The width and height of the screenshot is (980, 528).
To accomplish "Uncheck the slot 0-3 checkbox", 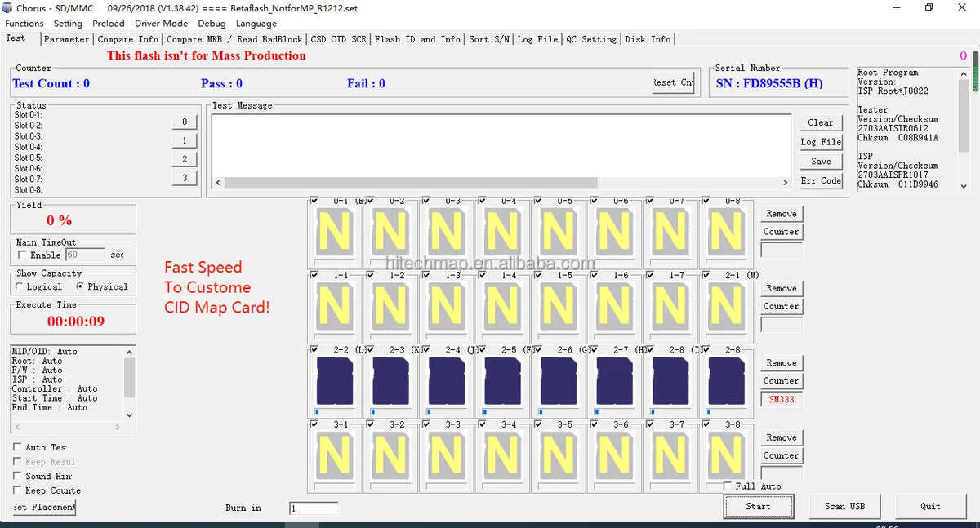I will [x=426, y=201].
